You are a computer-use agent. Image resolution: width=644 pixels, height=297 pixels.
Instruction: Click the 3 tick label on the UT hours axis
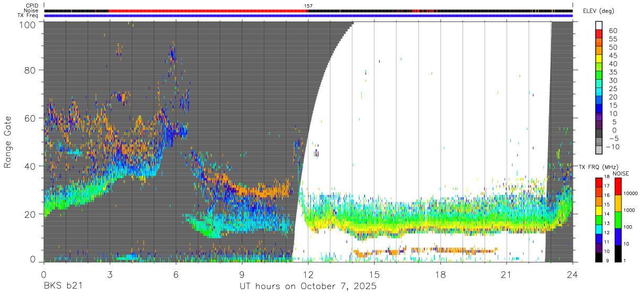109,274
